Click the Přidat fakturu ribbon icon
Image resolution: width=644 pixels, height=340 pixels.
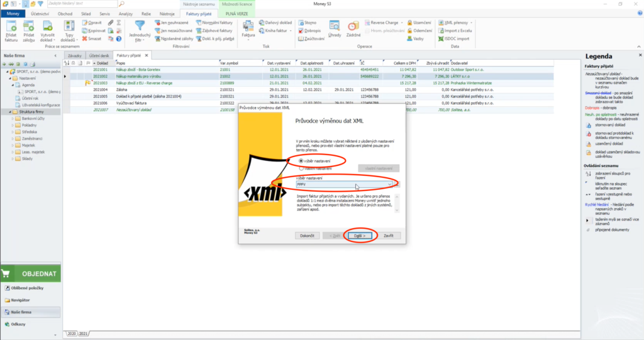(11, 31)
